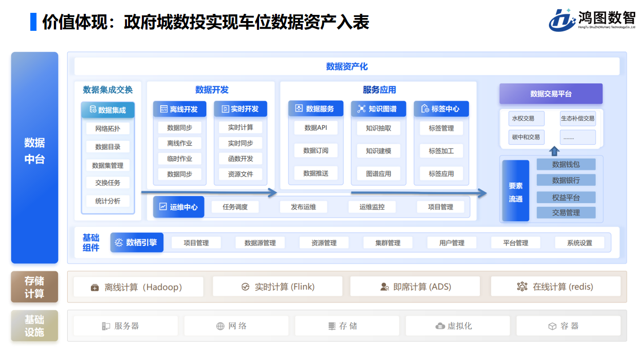Viewport: 644px width, 360px height.
Task: Open the 数据交易平台 header
Action: (550, 94)
